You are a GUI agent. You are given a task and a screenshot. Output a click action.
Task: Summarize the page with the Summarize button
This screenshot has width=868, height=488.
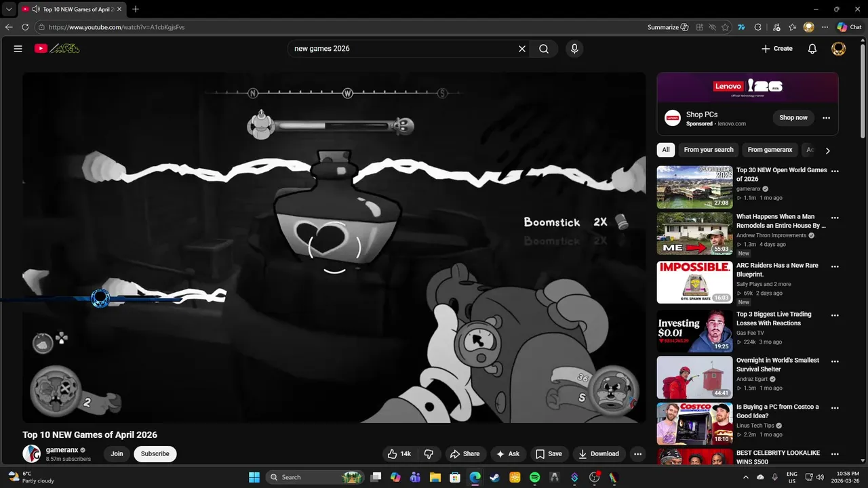tap(668, 27)
